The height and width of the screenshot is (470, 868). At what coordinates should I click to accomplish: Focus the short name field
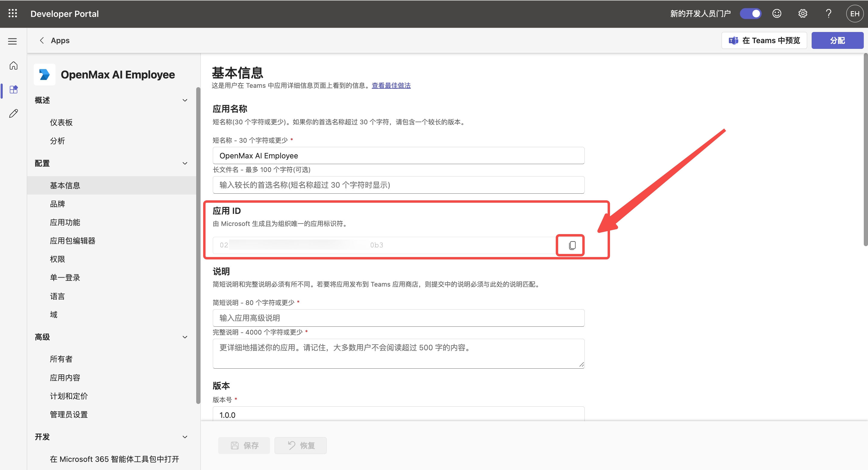pos(398,156)
